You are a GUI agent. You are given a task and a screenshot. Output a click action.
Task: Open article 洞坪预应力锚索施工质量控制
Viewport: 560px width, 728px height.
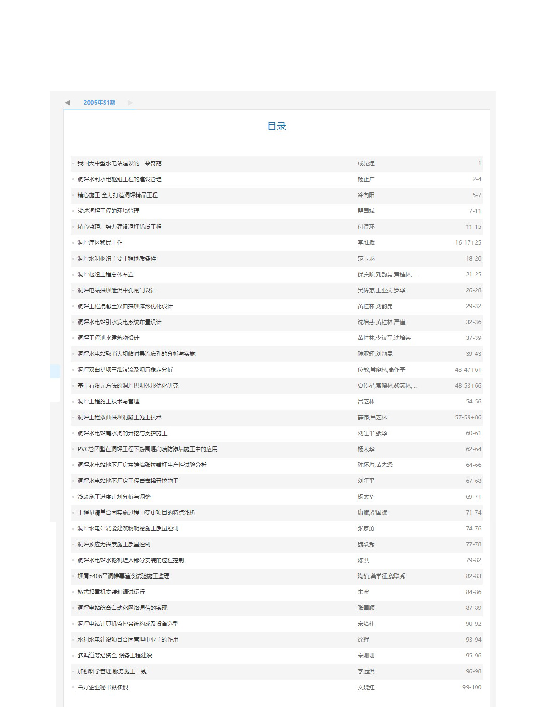pyautogui.click(x=114, y=544)
